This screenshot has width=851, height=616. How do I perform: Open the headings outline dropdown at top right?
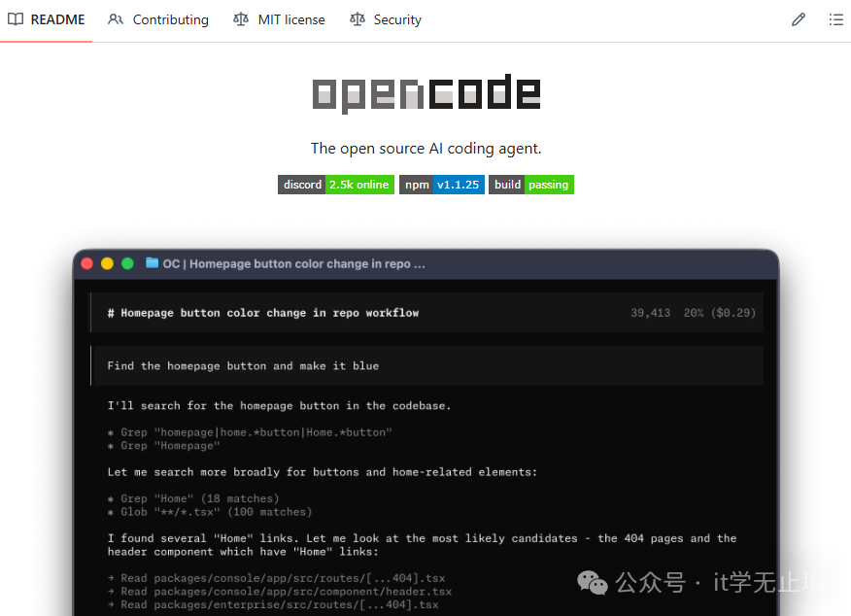[835, 19]
